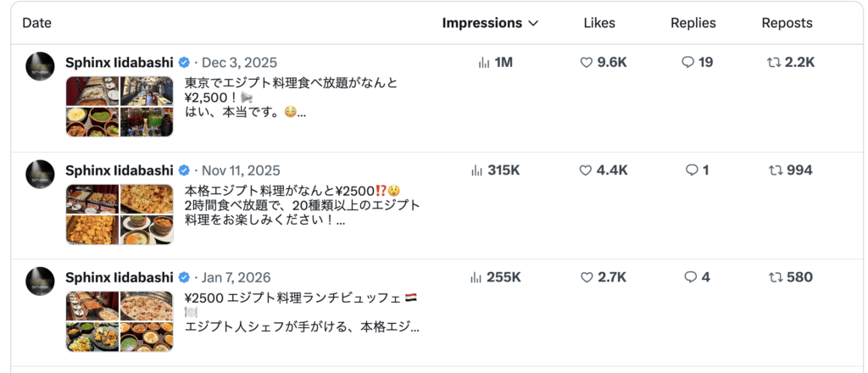The width and height of the screenshot is (868, 373).
Task: Click the Date column header
Action: tap(37, 24)
